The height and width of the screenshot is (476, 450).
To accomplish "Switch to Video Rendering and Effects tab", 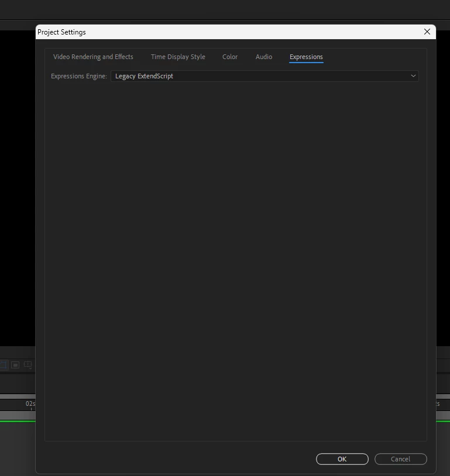I will click(93, 57).
